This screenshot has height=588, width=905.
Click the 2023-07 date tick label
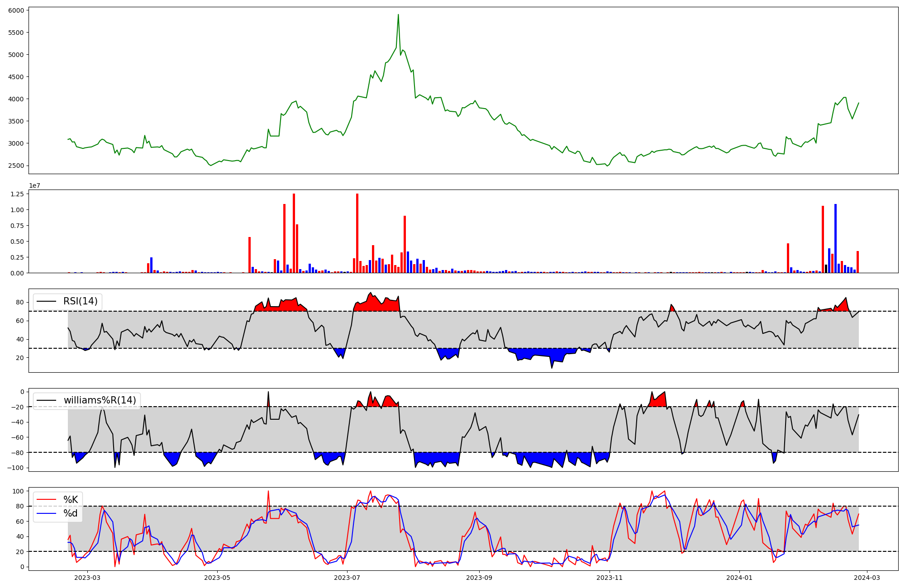[x=347, y=578]
